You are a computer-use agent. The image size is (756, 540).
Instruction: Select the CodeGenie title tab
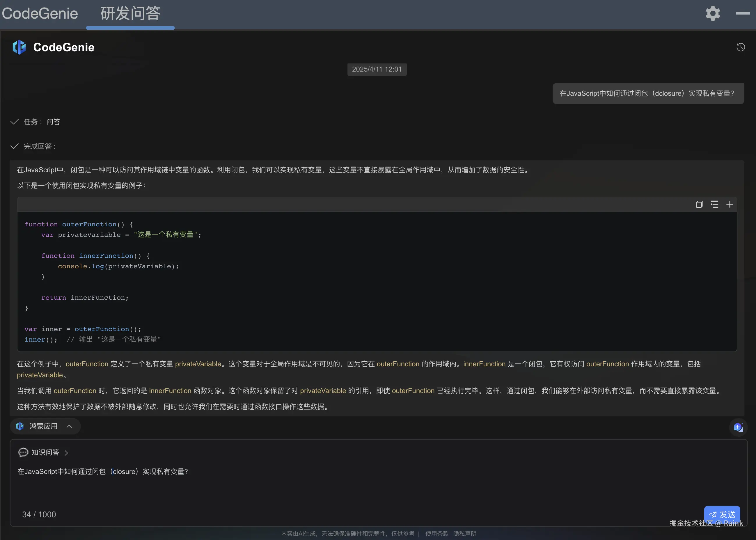coord(40,14)
